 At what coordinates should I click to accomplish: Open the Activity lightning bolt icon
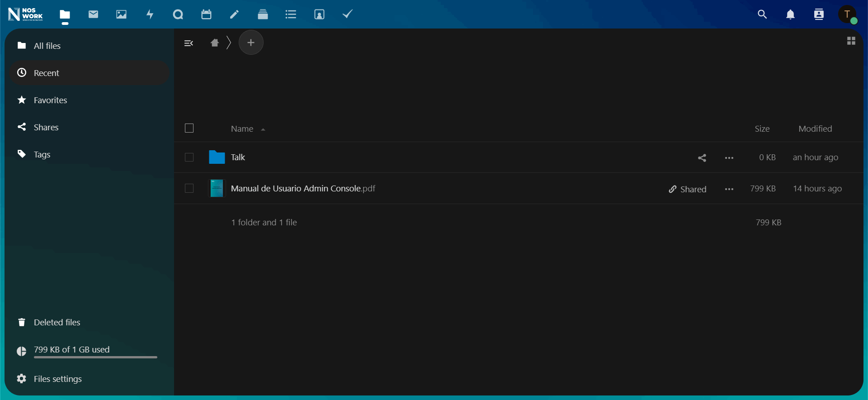[150, 14]
